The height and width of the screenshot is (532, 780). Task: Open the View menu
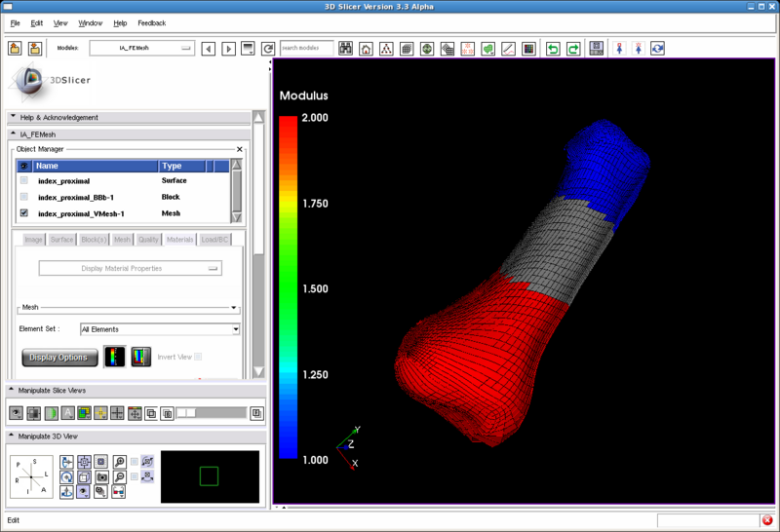[x=60, y=22]
